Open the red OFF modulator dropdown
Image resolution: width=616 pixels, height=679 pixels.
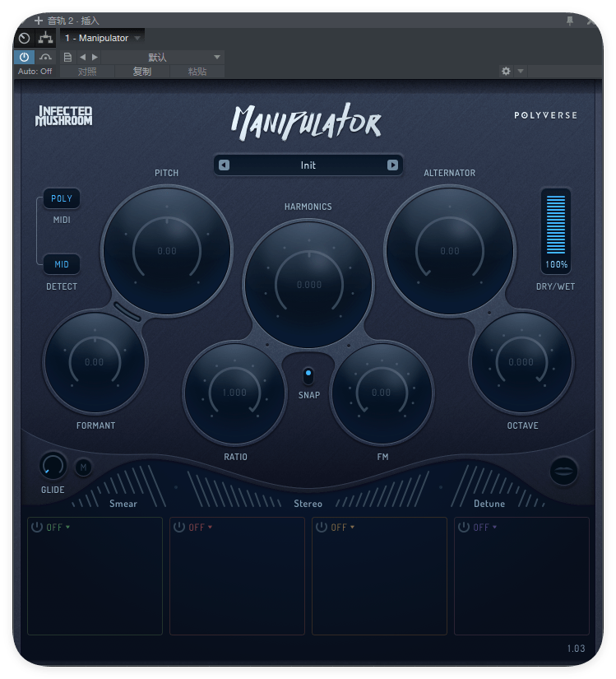pos(201,528)
